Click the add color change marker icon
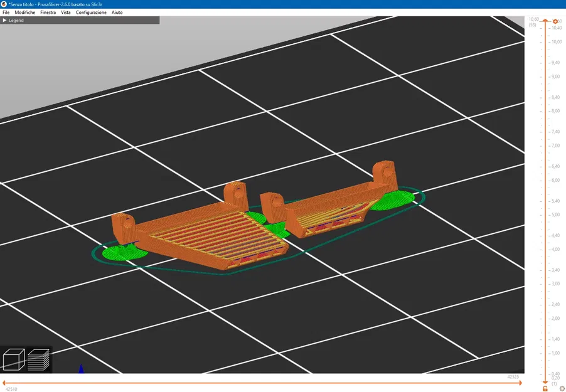The height and width of the screenshot is (392, 566). (x=555, y=22)
